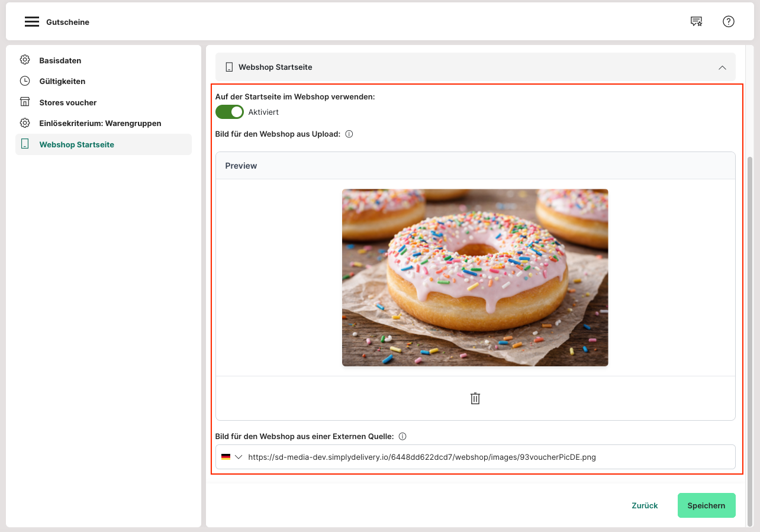Click the Gültigkeiten clock icon
Image resolution: width=760 pixels, height=532 pixels.
pyautogui.click(x=25, y=81)
